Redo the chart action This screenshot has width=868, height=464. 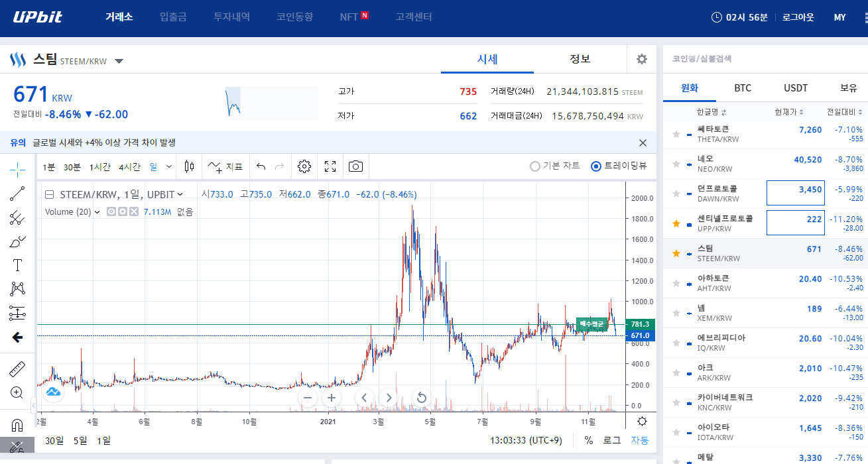[x=280, y=166]
